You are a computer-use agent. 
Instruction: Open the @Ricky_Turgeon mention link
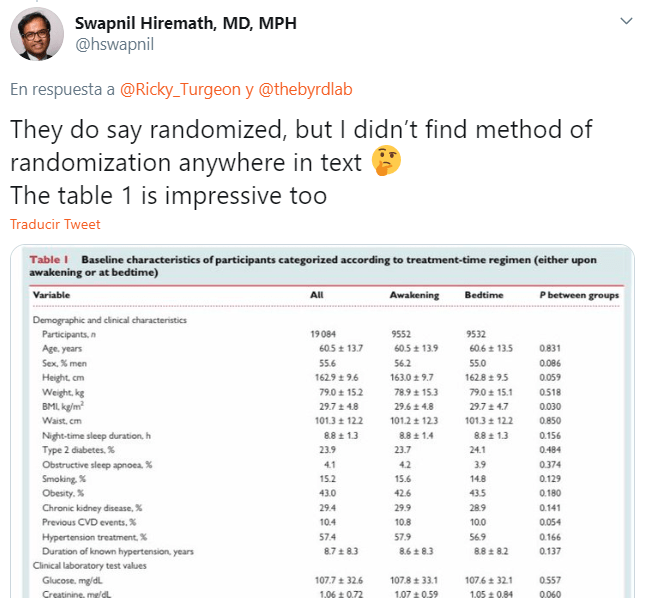(x=180, y=89)
